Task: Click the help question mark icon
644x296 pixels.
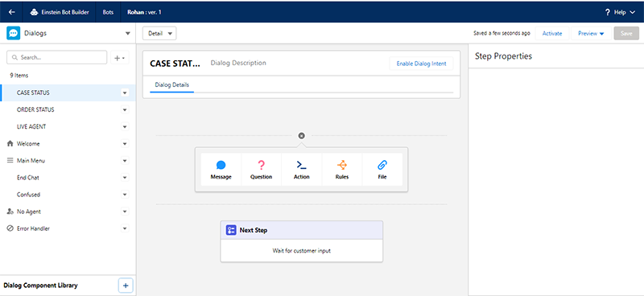Action: [608, 12]
